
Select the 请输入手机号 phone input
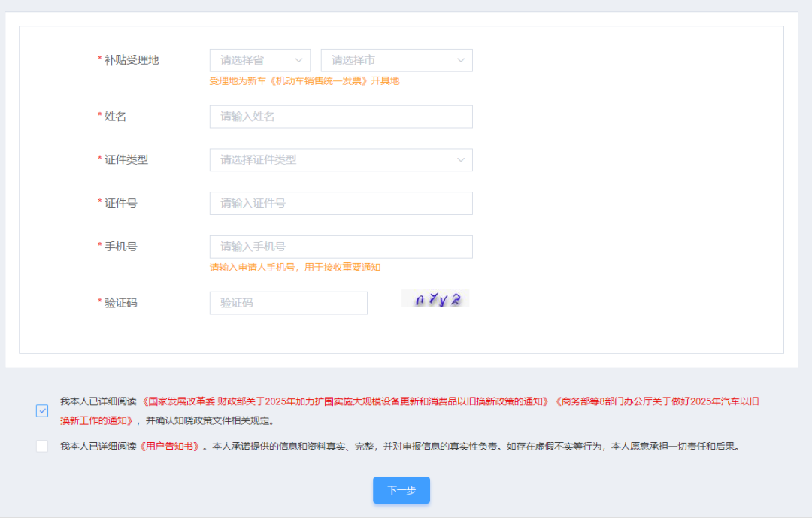click(341, 247)
